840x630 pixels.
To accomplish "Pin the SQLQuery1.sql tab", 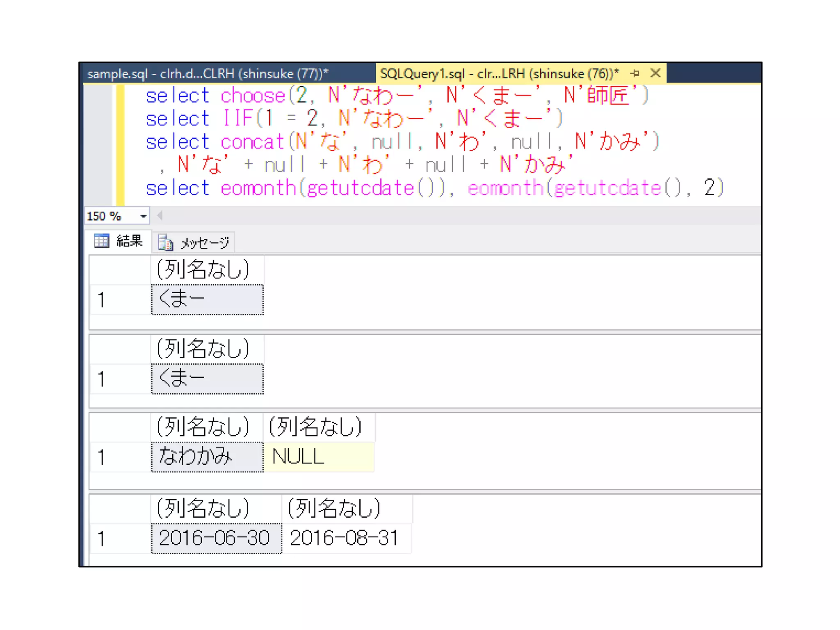I will [635, 73].
